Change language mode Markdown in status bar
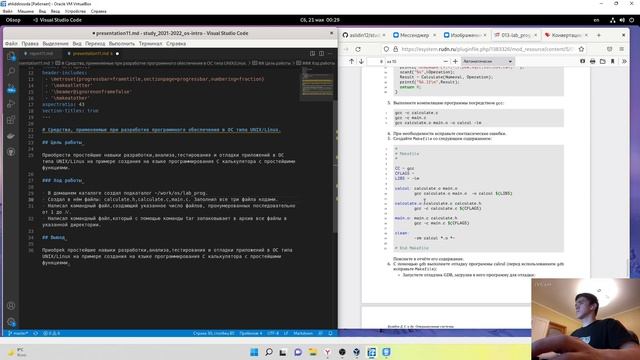This screenshot has height=360, width=640. [x=303, y=333]
